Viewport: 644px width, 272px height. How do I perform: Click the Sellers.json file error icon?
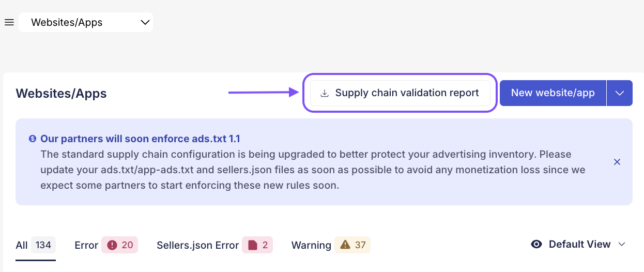(x=253, y=245)
